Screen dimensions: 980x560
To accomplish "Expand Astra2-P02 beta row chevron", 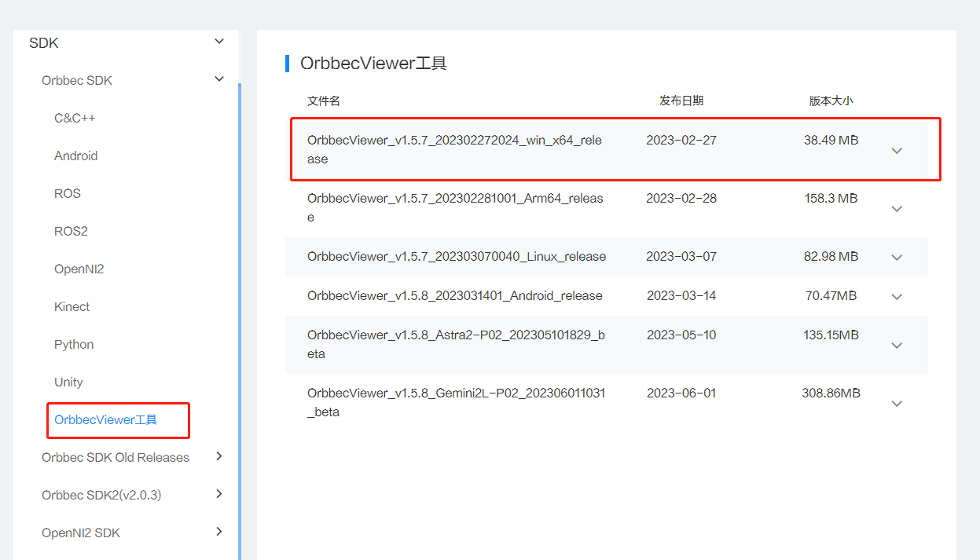I will (897, 345).
